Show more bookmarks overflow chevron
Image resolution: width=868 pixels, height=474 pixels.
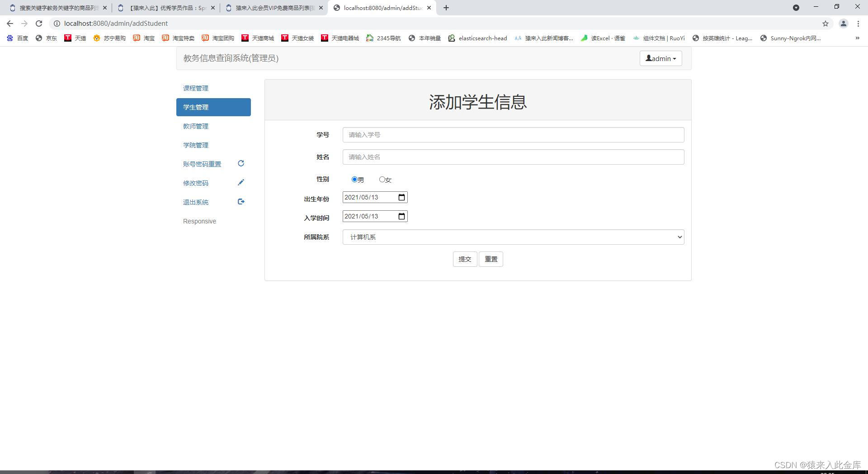[857, 38]
